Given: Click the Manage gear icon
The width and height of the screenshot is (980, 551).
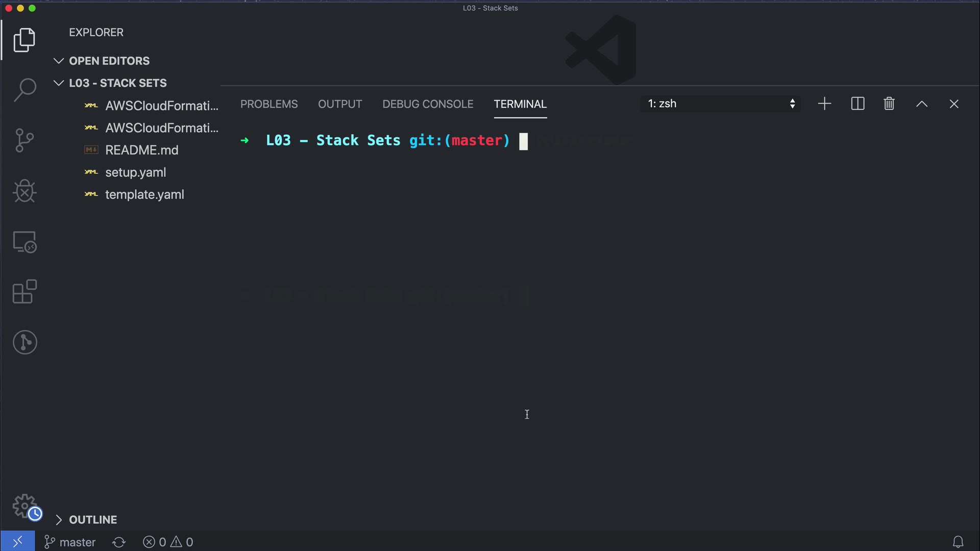Looking at the screenshot, I should [x=24, y=506].
